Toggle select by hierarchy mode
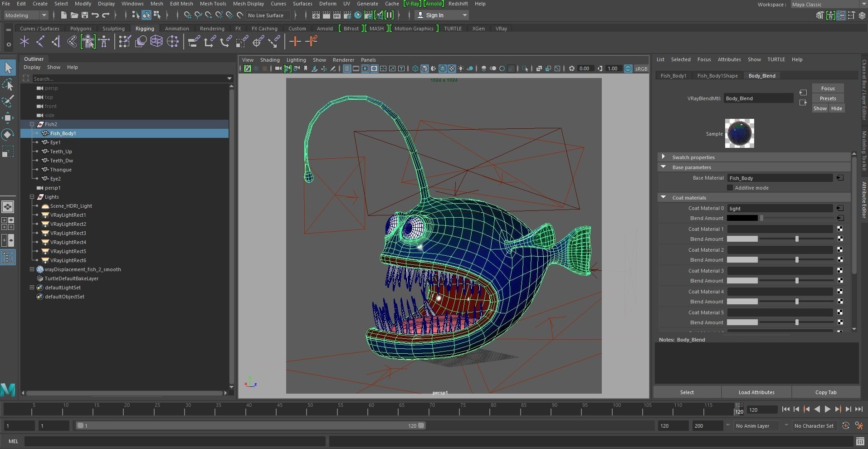Viewport: 868px width, 449px height. point(136,15)
